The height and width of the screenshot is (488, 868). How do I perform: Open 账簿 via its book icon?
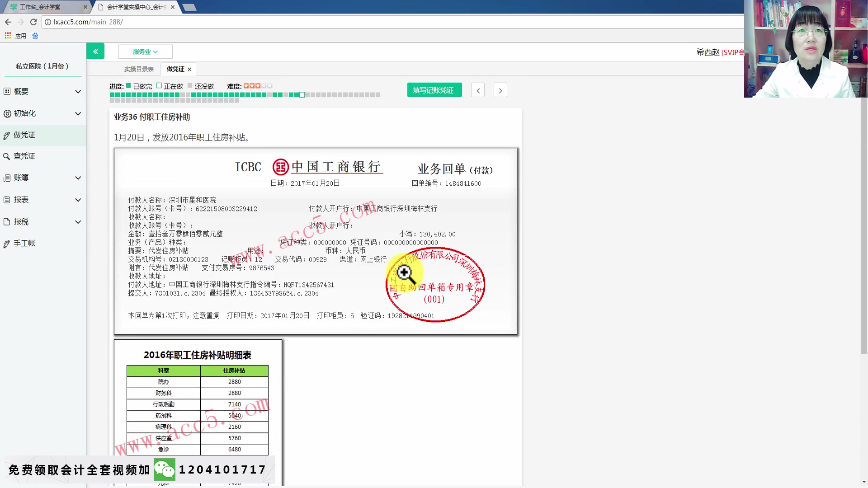click(7, 178)
